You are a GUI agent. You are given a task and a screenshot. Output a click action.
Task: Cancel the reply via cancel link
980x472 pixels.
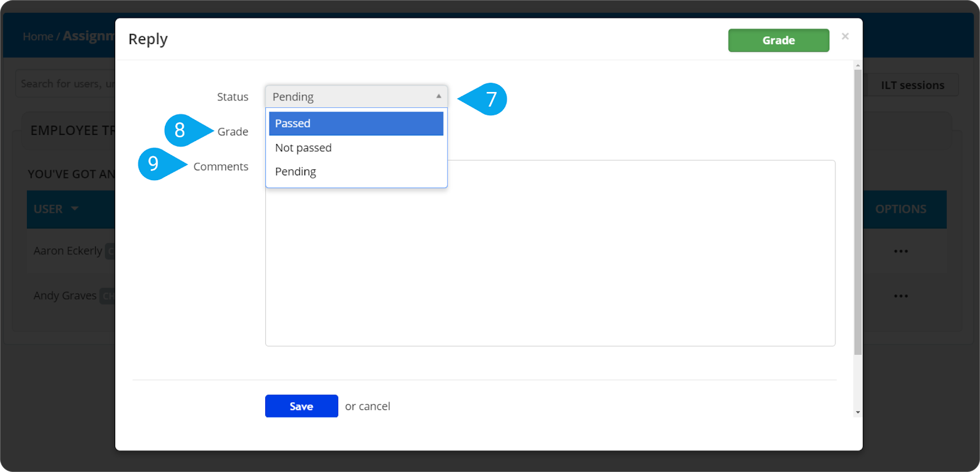coord(374,406)
